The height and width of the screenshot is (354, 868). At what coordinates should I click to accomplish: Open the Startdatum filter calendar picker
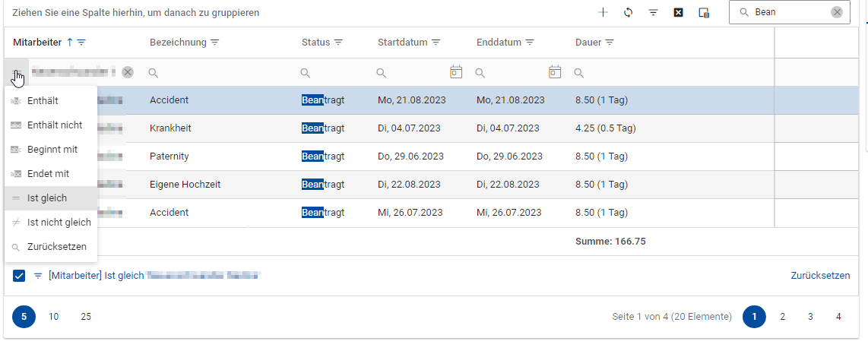(456, 72)
